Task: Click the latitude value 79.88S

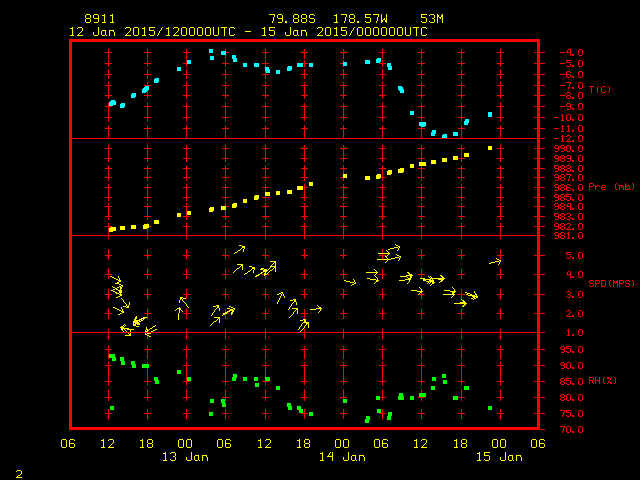Action: (292, 19)
